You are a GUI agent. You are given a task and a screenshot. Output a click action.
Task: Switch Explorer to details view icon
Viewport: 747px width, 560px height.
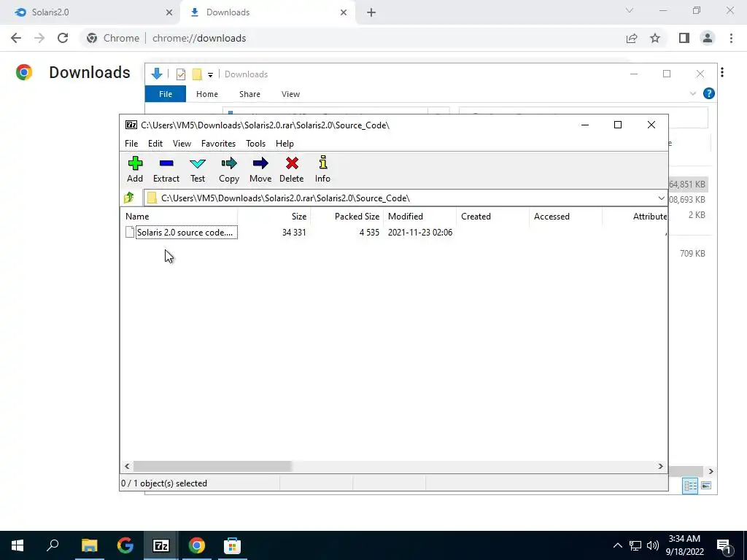point(690,485)
